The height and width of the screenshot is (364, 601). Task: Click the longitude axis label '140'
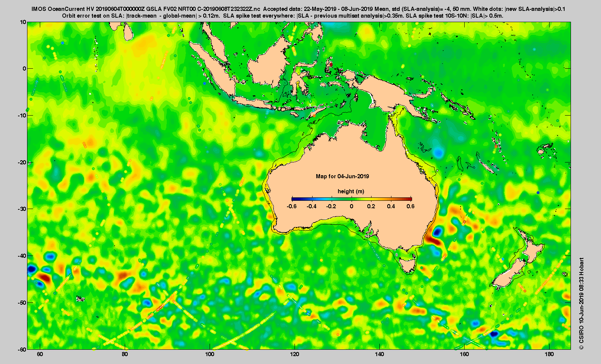[x=379, y=354]
